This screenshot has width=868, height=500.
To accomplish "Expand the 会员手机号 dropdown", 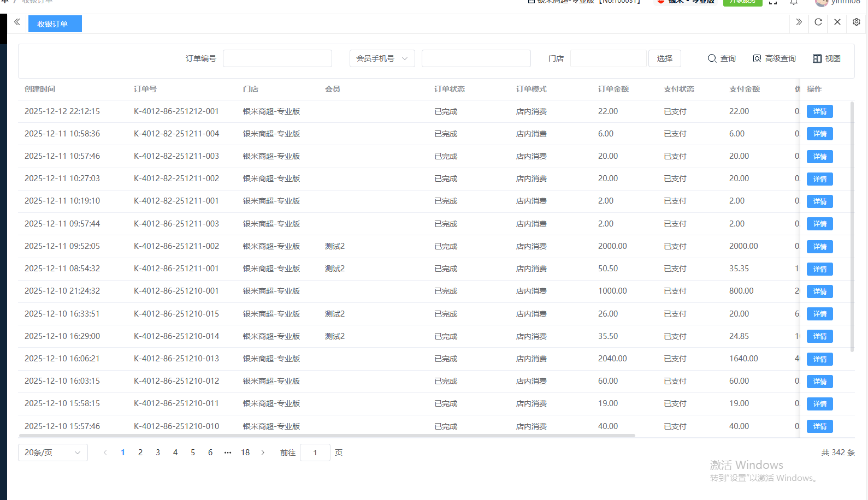I will coord(382,58).
